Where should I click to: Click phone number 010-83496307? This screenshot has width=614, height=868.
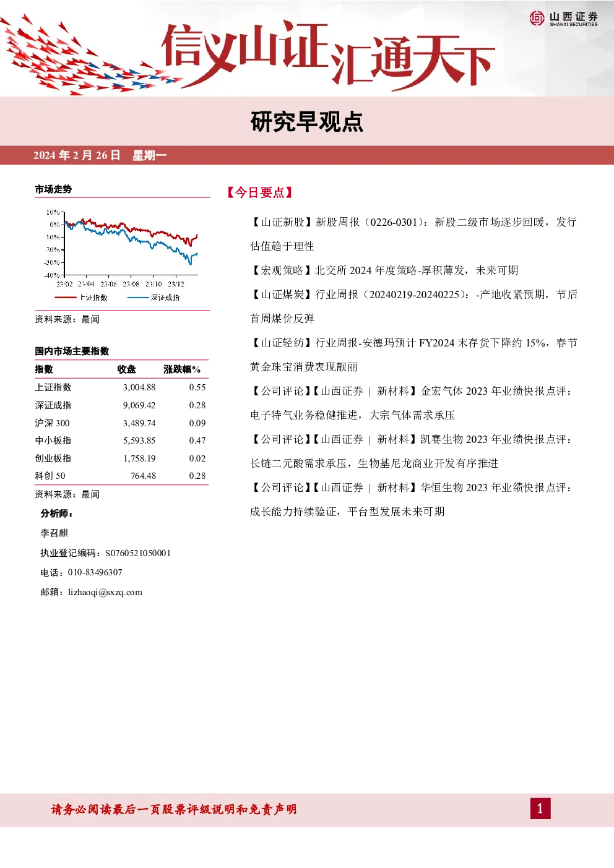pyautogui.click(x=95, y=573)
